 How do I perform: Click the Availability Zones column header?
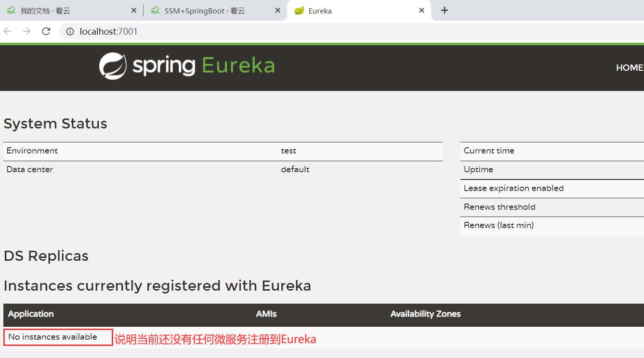[425, 314]
